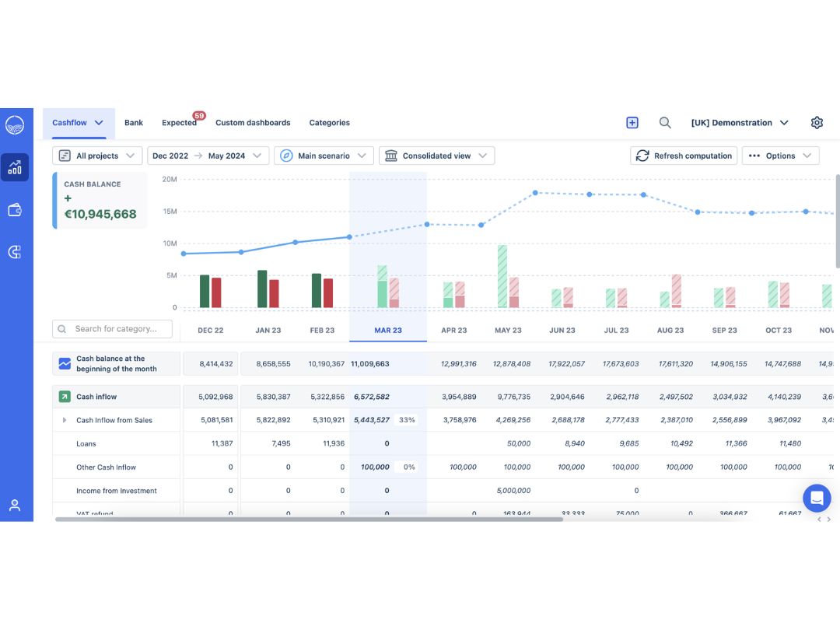Click Refresh computation button

(684, 156)
